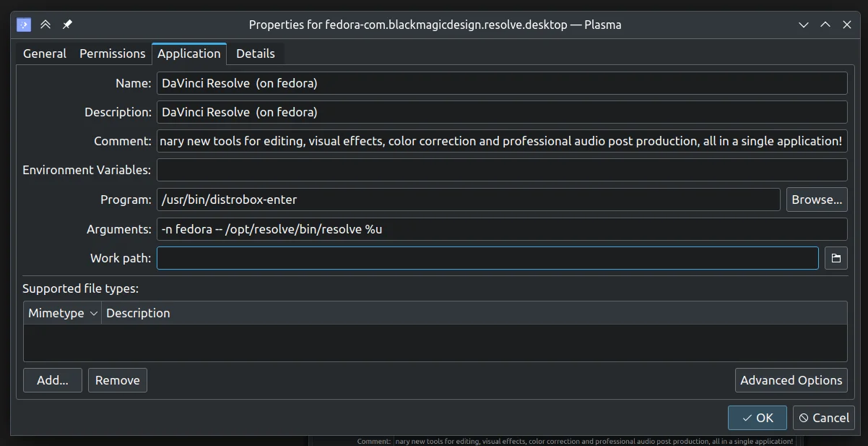Confirm changes with the OK button
The image size is (868, 446).
[x=757, y=418]
